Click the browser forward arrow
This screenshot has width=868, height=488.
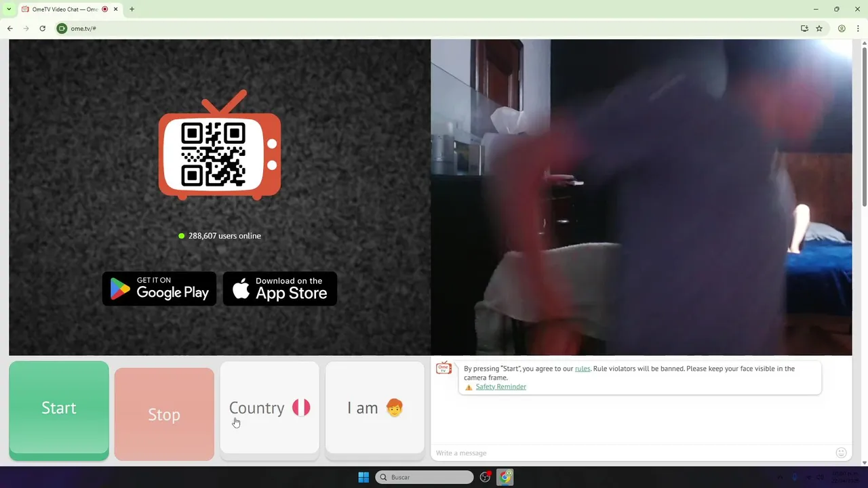26,28
